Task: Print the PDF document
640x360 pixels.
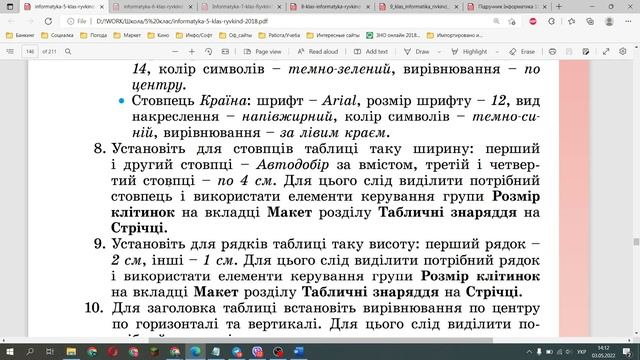Action: pos(552,52)
